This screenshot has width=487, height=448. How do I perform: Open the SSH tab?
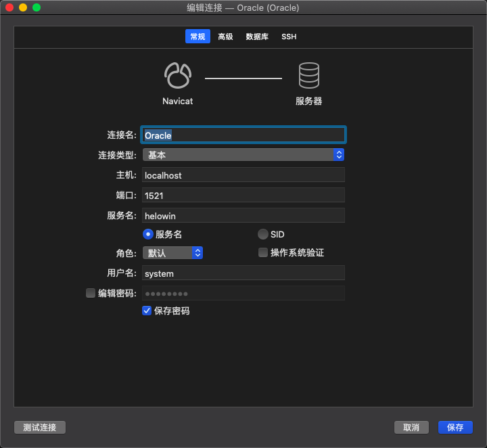(289, 37)
